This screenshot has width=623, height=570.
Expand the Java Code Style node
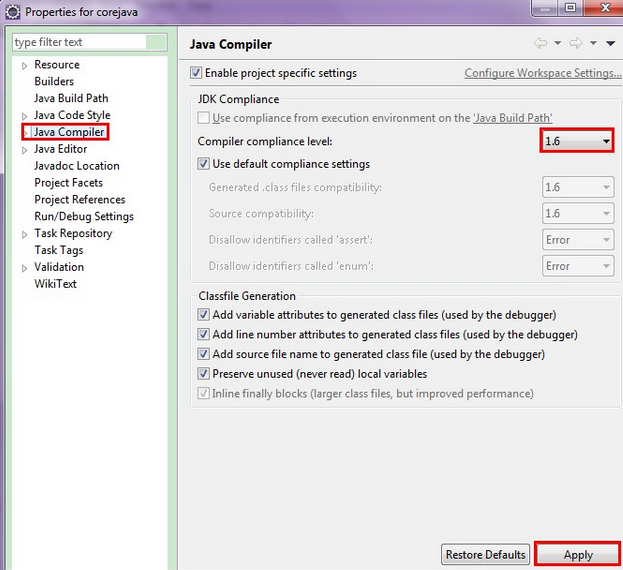24,116
